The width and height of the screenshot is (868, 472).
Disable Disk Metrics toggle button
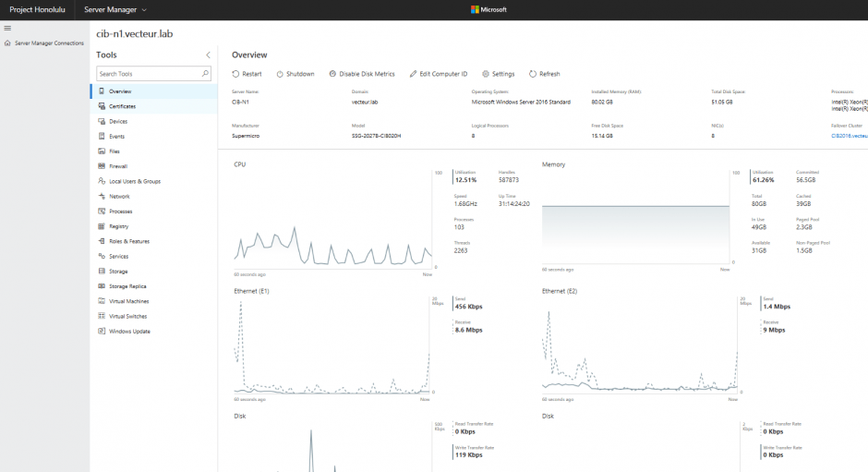tap(361, 74)
